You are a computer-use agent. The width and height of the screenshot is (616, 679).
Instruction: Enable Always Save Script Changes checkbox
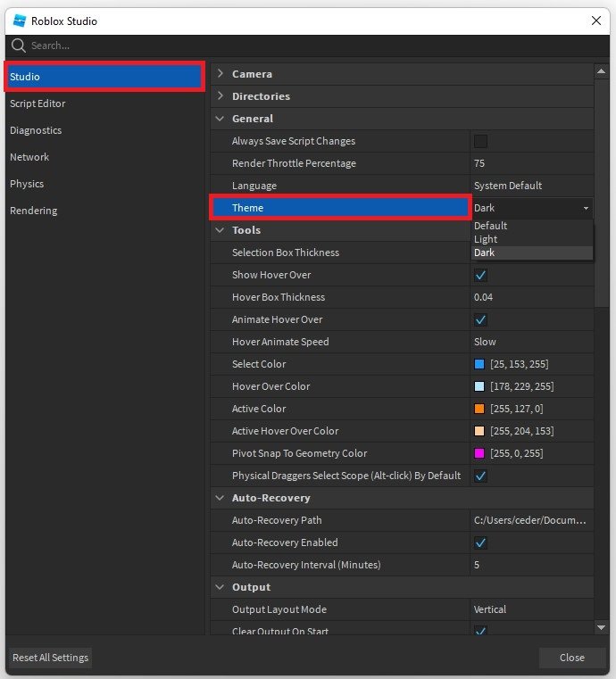point(480,141)
